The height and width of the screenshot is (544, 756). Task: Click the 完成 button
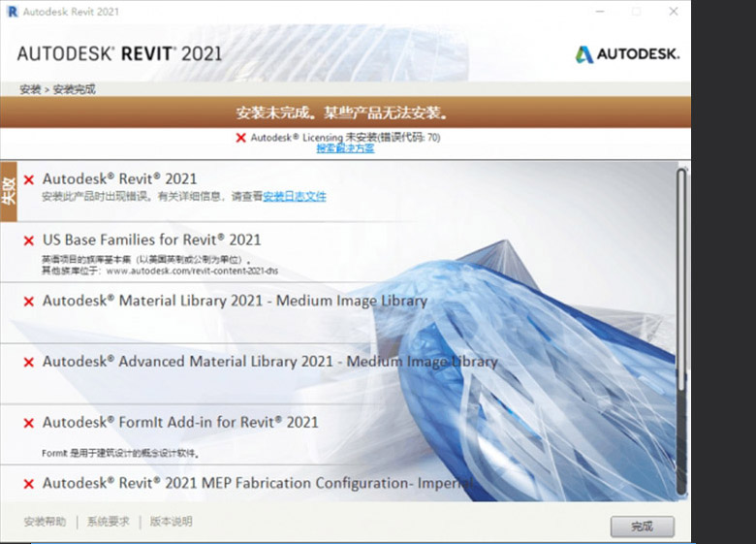coord(643,527)
